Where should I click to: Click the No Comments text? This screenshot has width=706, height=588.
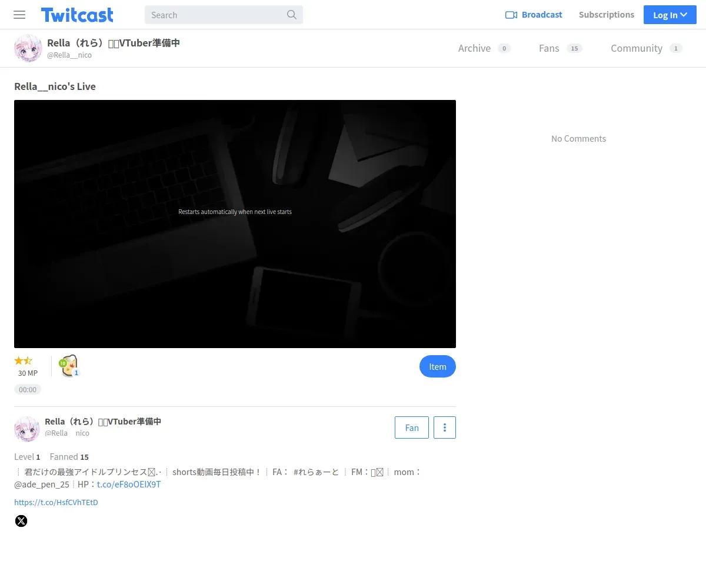coord(578,139)
